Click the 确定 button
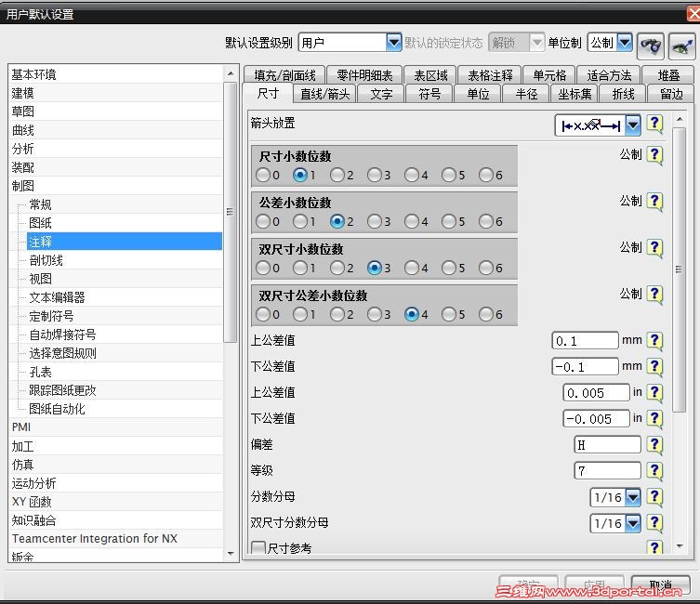Screen dimensions: 700x604 pyautogui.click(x=528, y=584)
